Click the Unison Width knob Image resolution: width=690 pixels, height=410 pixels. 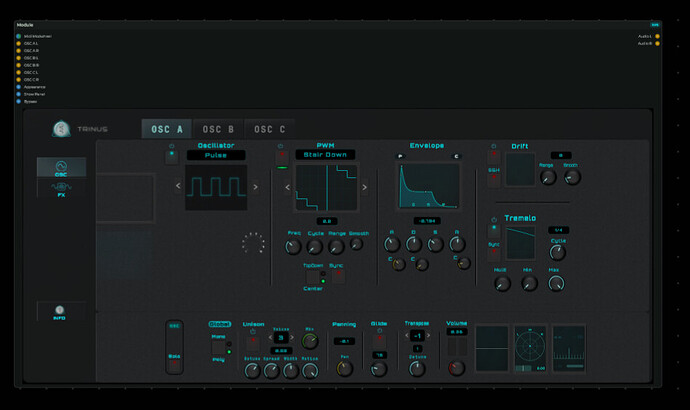pos(290,371)
